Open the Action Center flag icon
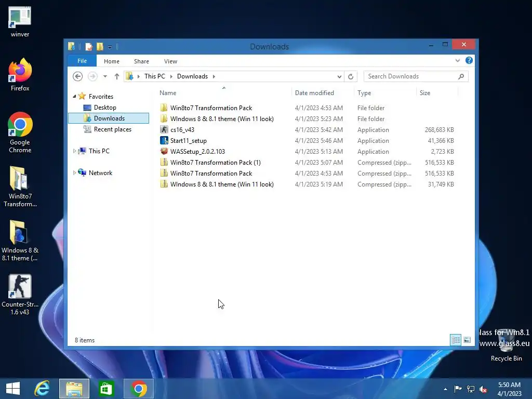532x399 pixels. pos(458,389)
